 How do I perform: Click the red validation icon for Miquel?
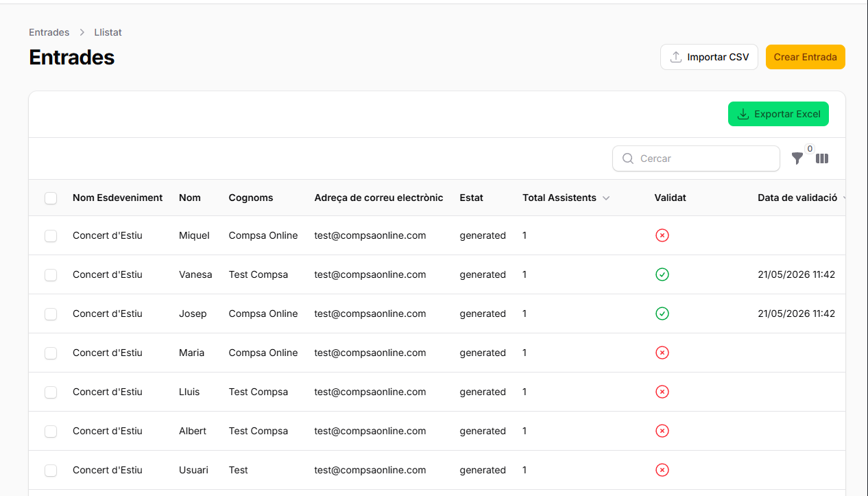coord(662,235)
